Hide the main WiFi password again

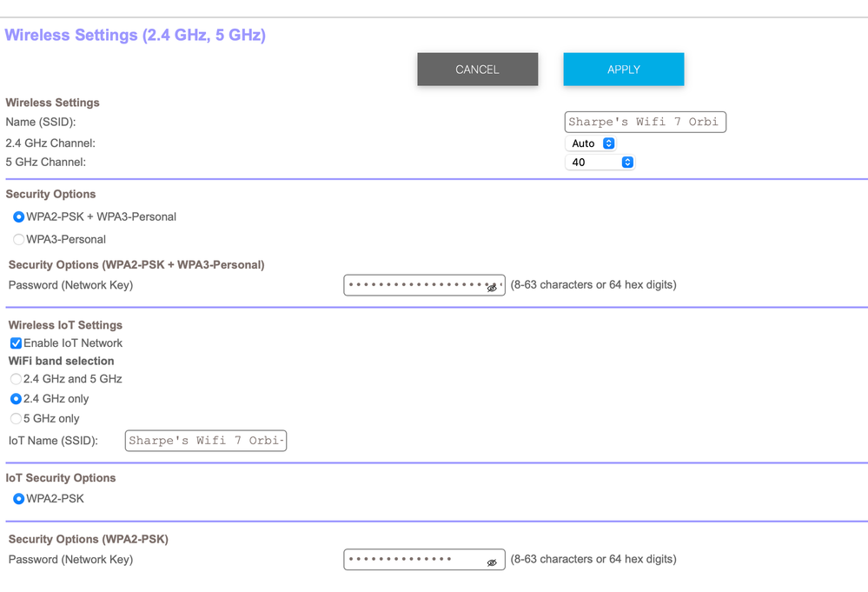coord(493,285)
